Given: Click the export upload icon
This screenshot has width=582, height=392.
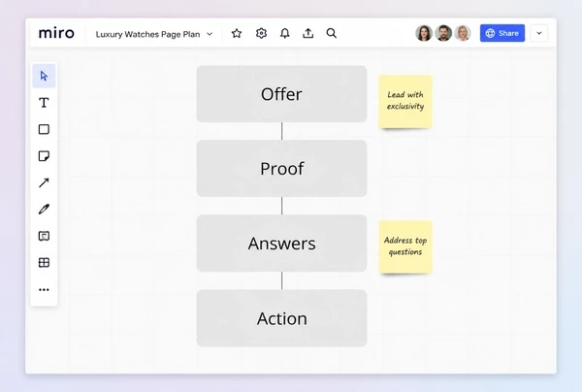Looking at the screenshot, I should pos(308,33).
